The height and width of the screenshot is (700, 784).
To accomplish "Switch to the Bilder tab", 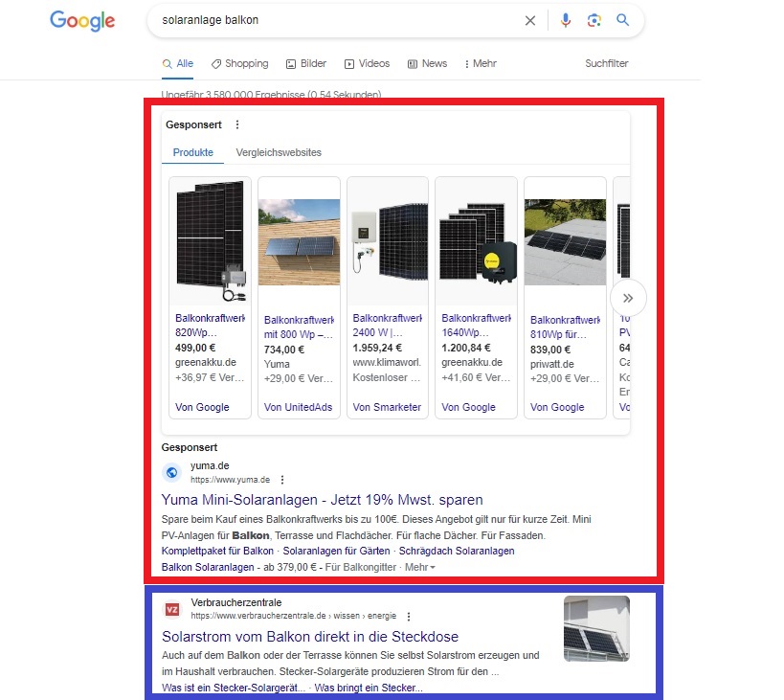I will tap(306, 63).
